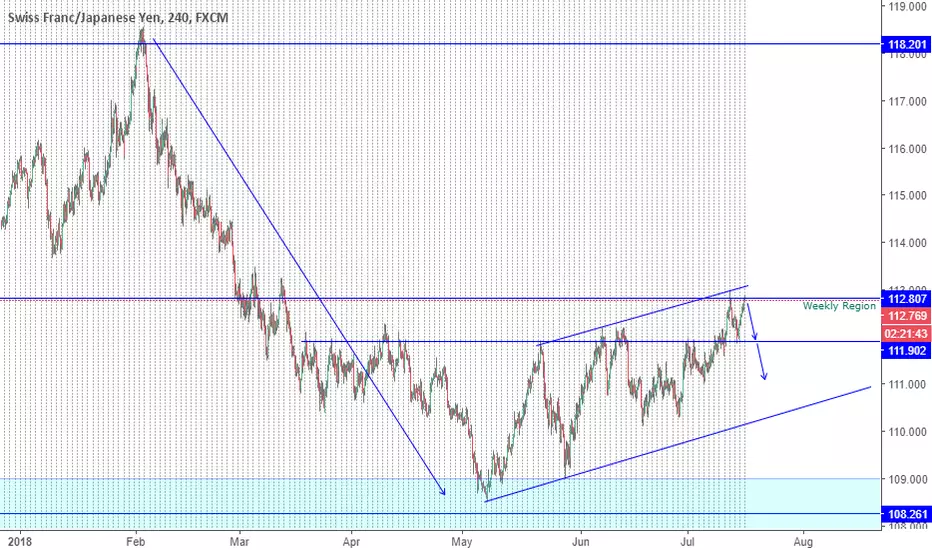Click the 117.000 price axis tick

[908, 102]
